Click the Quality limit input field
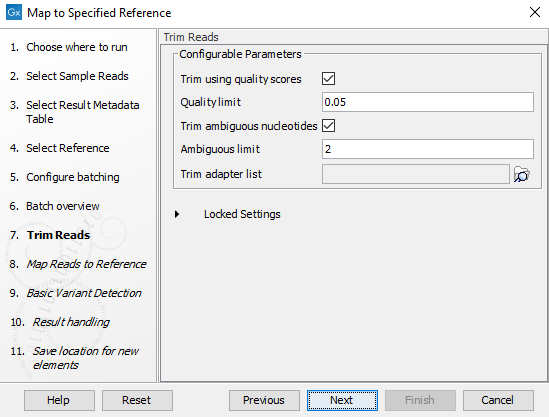Viewport: 549px width, 417px height. pos(428,102)
